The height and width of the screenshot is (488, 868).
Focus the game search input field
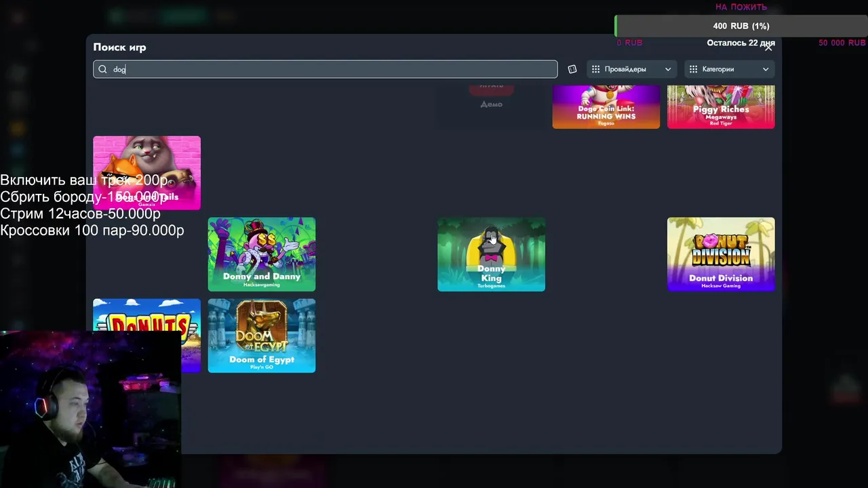pyautogui.click(x=325, y=69)
